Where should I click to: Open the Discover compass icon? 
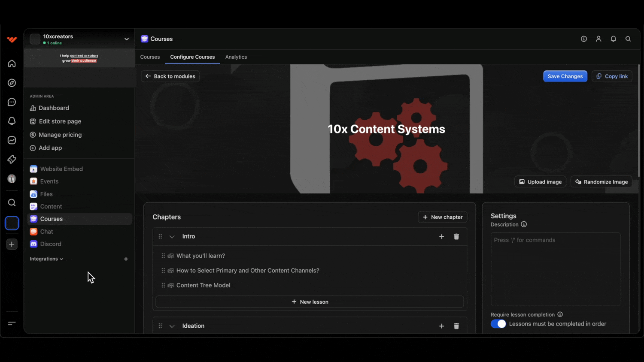tap(12, 83)
